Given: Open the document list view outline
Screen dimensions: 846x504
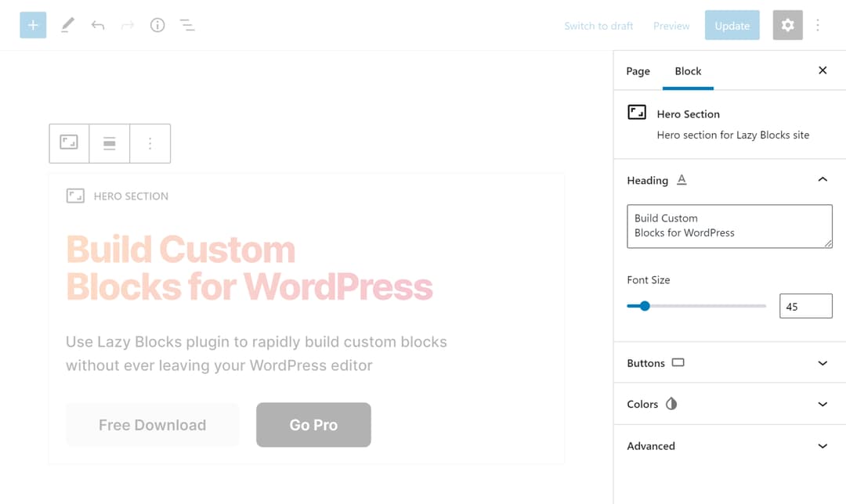Looking at the screenshot, I should pyautogui.click(x=187, y=24).
